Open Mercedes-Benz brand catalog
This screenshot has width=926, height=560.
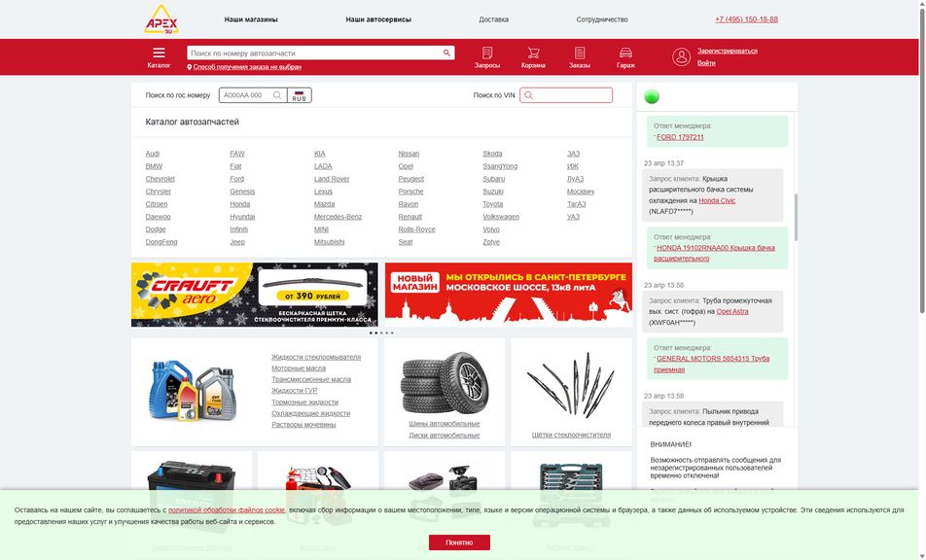pos(338,217)
